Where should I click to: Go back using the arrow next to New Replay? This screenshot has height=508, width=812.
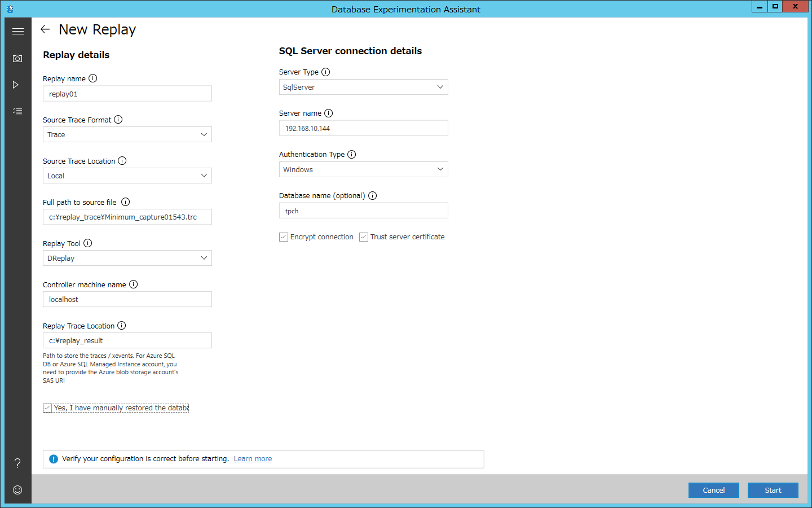(45, 29)
